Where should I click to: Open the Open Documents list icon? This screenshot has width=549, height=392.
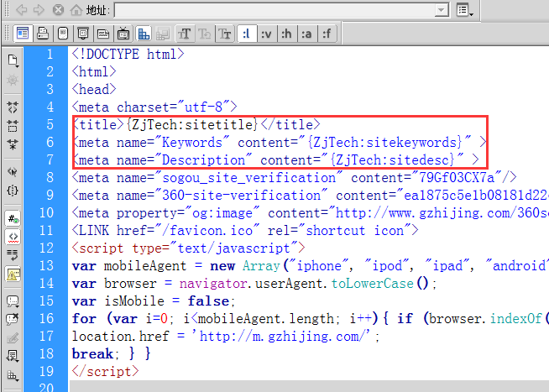13,60
